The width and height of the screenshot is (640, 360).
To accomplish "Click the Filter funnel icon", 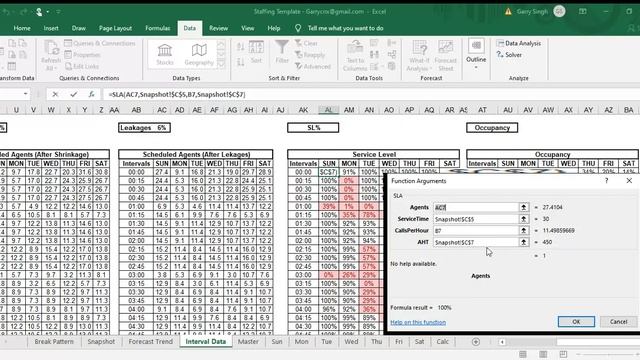I will tap(282, 51).
